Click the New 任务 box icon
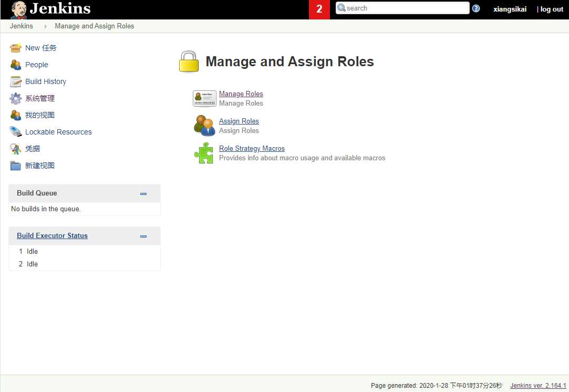This screenshot has width=569, height=392. click(x=16, y=48)
